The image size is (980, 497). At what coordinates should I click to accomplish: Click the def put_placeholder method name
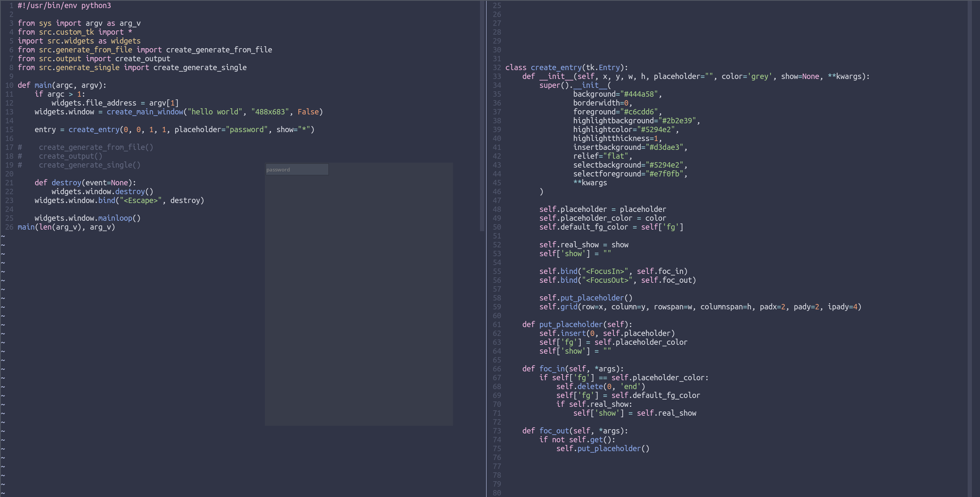[570, 324]
